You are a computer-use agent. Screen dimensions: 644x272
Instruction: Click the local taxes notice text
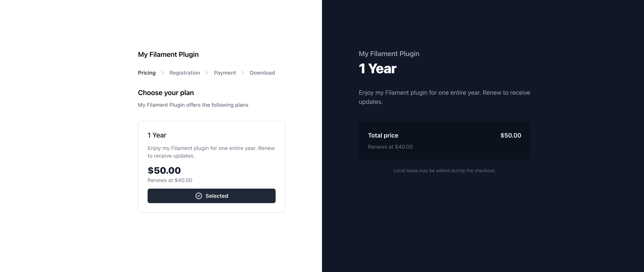tap(444, 170)
